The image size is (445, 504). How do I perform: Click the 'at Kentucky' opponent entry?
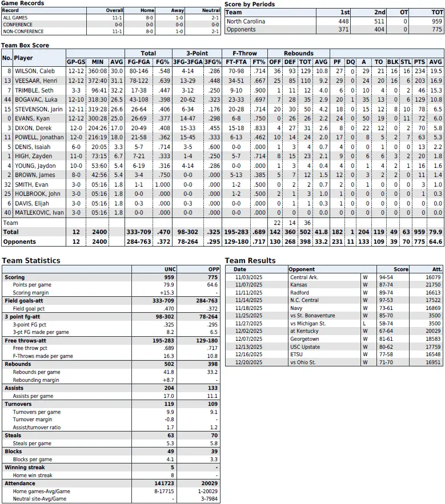pyautogui.click(x=303, y=331)
